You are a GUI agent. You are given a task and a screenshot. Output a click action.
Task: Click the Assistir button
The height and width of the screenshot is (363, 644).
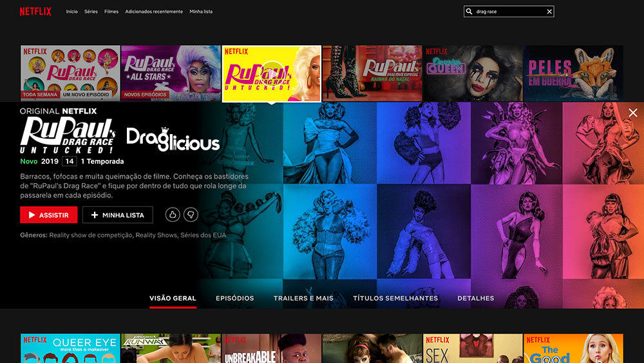[x=48, y=215]
